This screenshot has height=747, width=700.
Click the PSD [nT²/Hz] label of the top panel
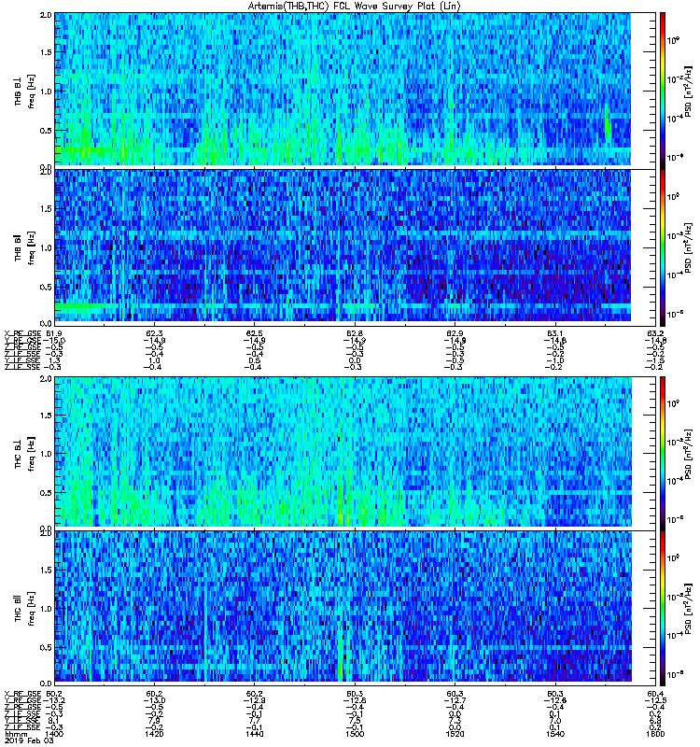[689, 92]
